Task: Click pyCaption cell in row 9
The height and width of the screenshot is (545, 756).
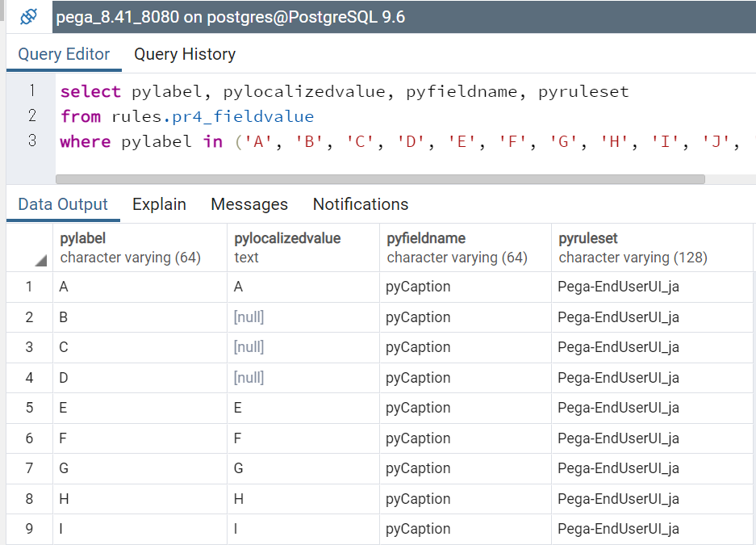Action: (466, 529)
